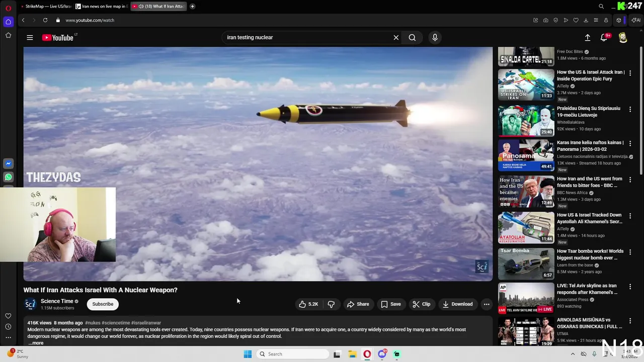The image size is (644, 362).
Task: Open extensions cube icon
Action: [x=619, y=20]
